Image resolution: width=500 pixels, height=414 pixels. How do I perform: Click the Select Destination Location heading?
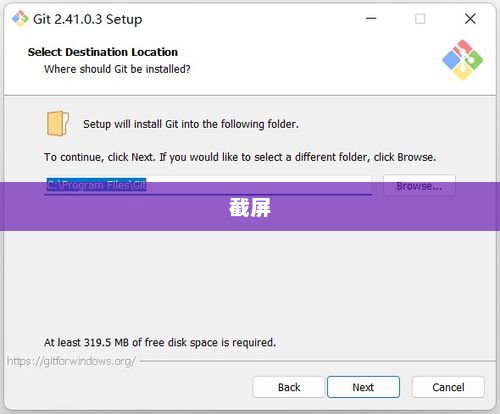103,52
